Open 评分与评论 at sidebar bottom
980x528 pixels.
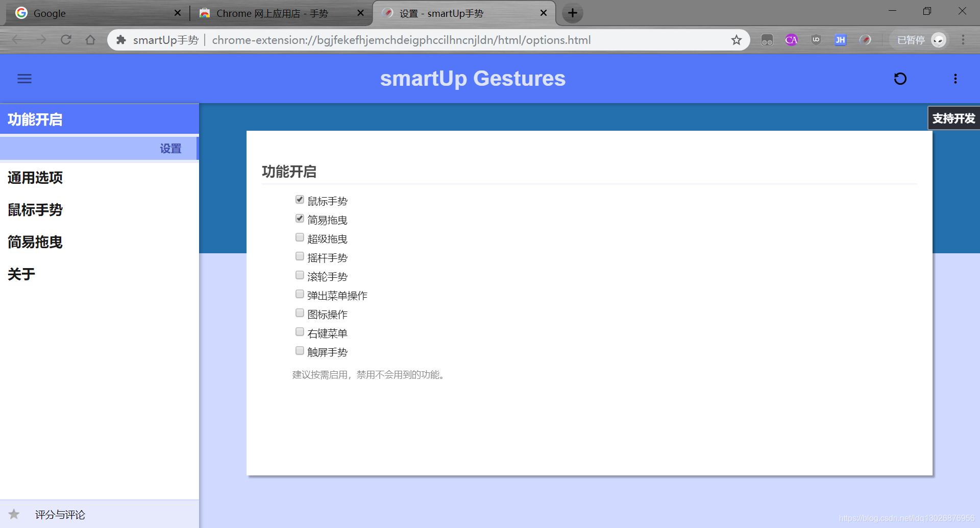click(60, 514)
